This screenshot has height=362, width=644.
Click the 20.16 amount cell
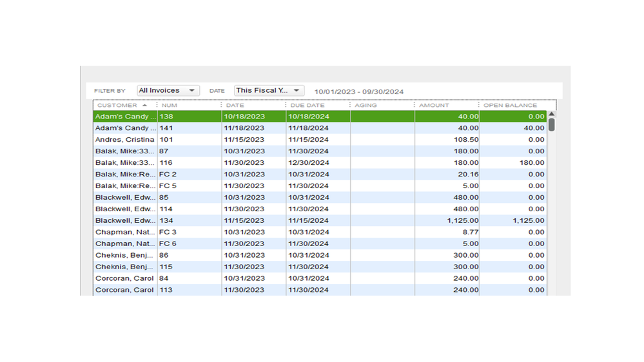tap(447, 174)
